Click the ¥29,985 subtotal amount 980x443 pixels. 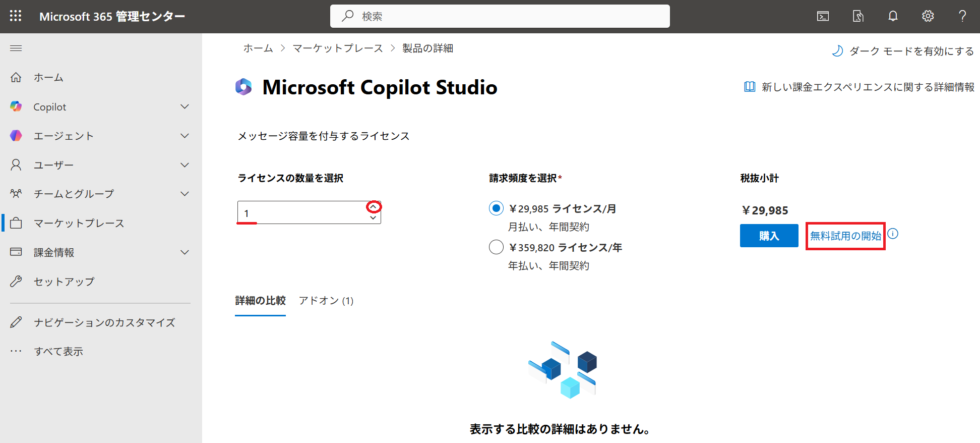(x=764, y=210)
